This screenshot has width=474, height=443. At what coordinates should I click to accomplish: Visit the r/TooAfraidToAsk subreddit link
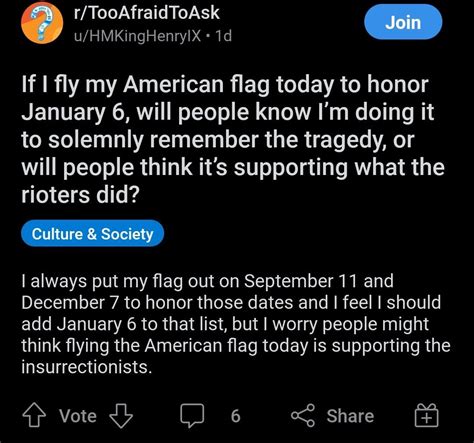click(147, 13)
